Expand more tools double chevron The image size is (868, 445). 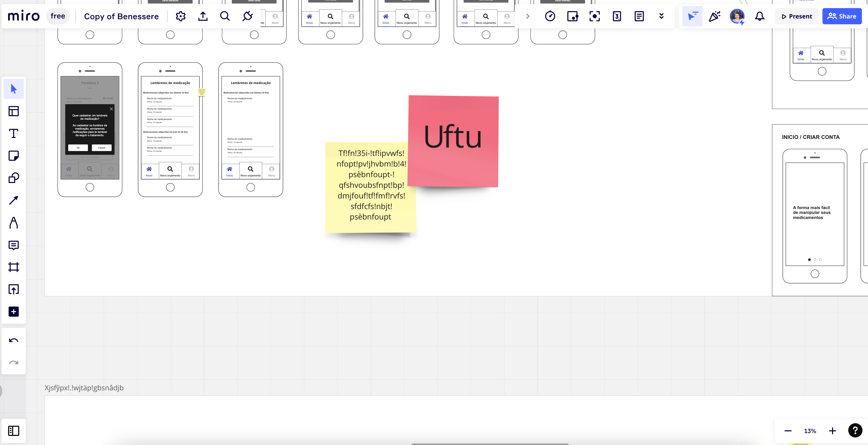coord(661,16)
